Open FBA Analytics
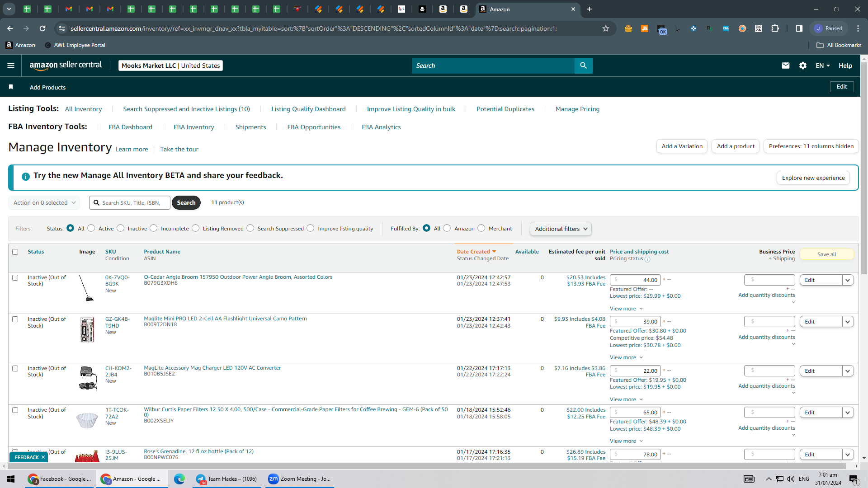Viewport: 868px width, 488px height. point(381,127)
